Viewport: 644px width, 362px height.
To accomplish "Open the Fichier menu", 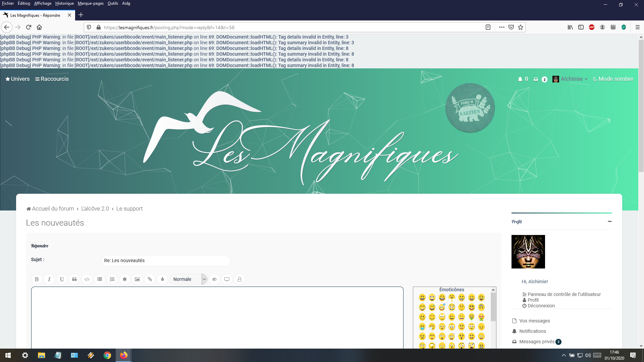I will tap(8, 3).
